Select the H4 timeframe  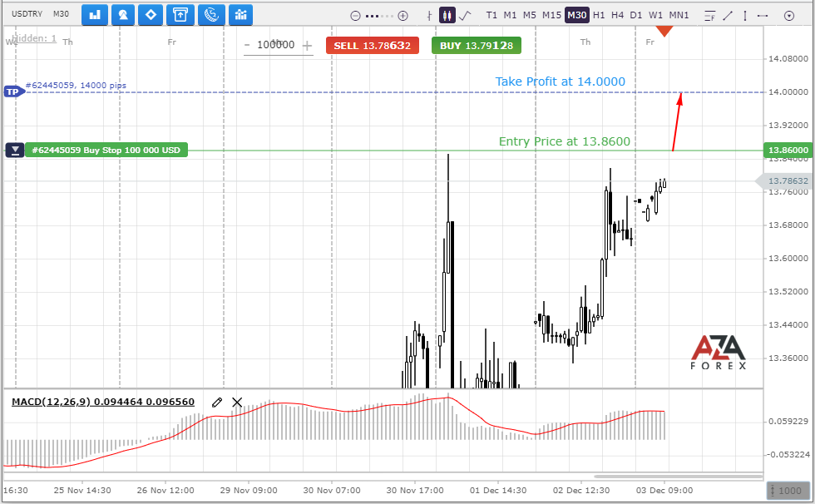click(617, 15)
